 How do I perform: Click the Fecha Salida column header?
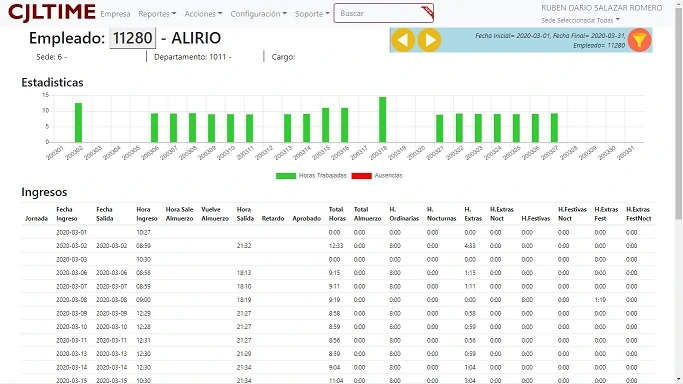click(105, 214)
